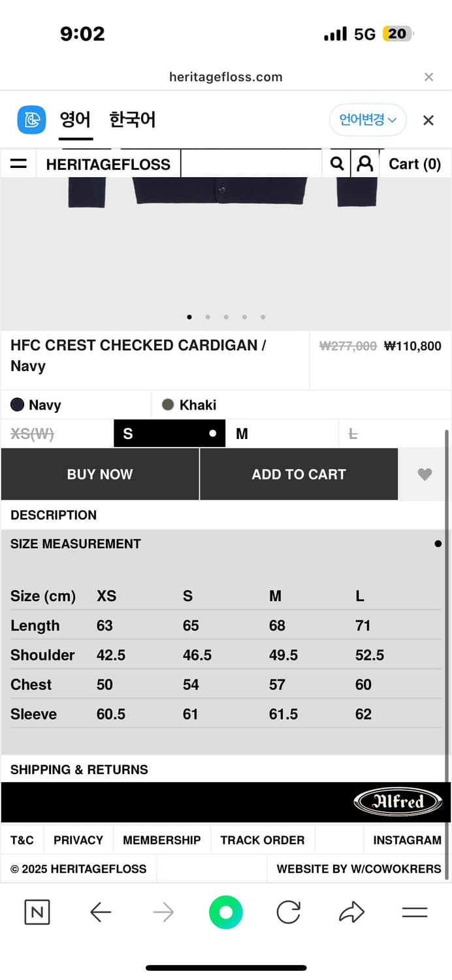The image size is (452, 980).
Task: Tap the third image carousel dot
Action: (x=226, y=317)
